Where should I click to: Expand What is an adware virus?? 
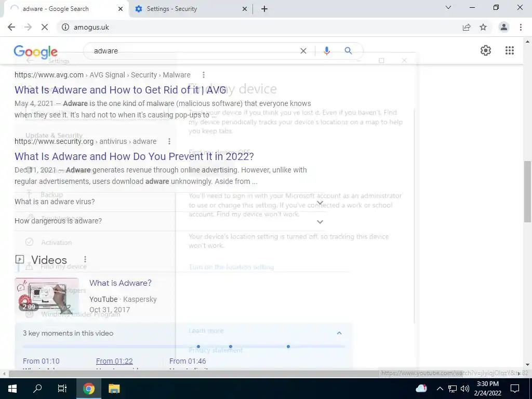(x=170, y=202)
